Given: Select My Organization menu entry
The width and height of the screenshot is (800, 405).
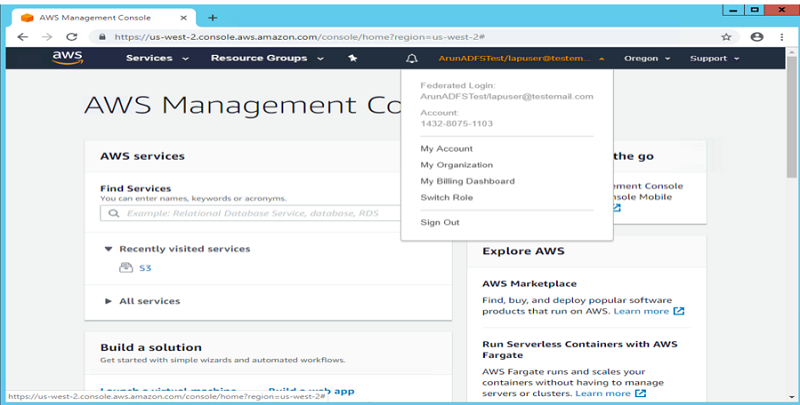Looking at the screenshot, I should tap(457, 165).
